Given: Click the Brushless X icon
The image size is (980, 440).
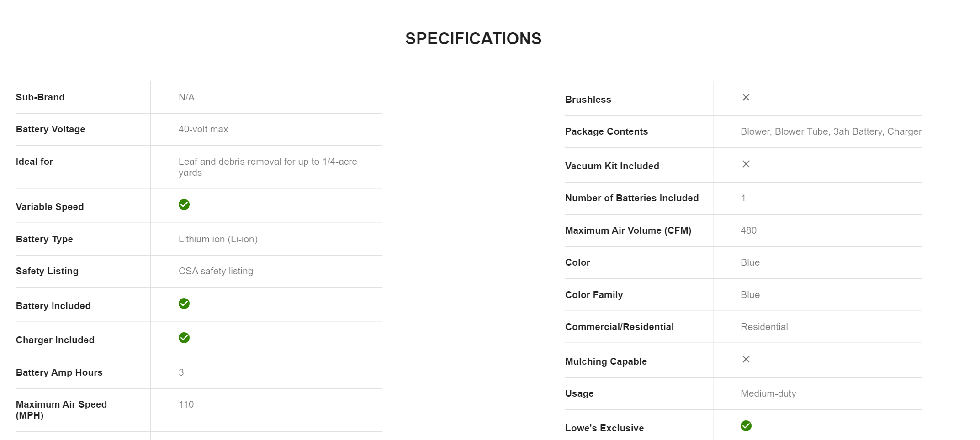Looking at the screenshot, I should coord(746,97).
